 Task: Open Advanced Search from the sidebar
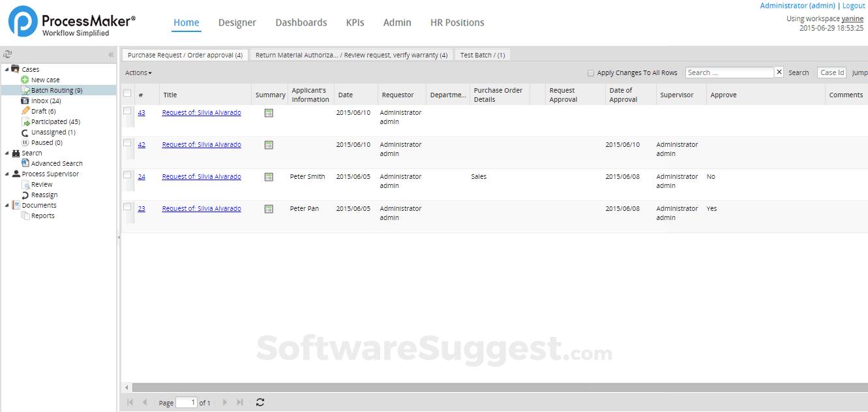pos(25,163)
